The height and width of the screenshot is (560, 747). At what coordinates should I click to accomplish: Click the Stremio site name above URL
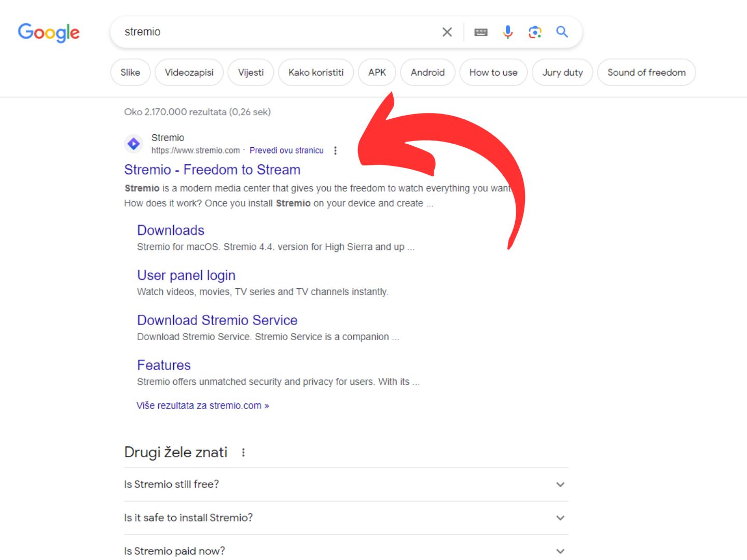[x=168, y=137]
